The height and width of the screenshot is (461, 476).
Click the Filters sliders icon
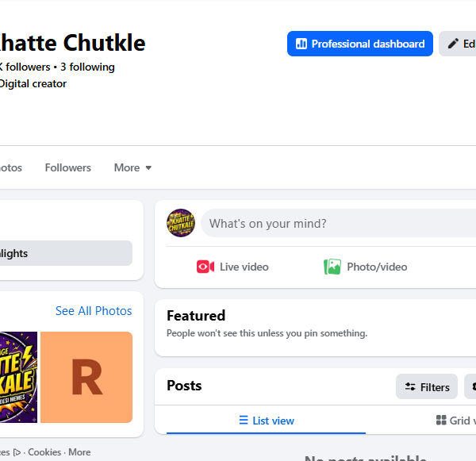pos(410,386)
